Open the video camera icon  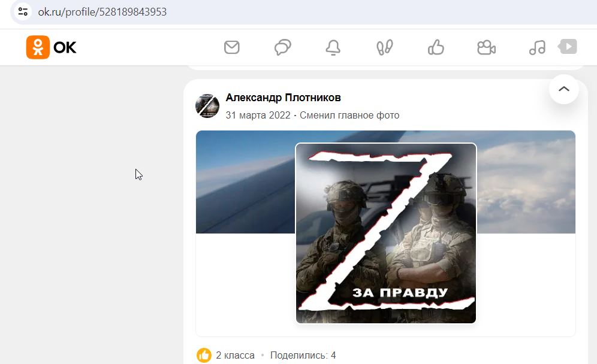point(486,47)
